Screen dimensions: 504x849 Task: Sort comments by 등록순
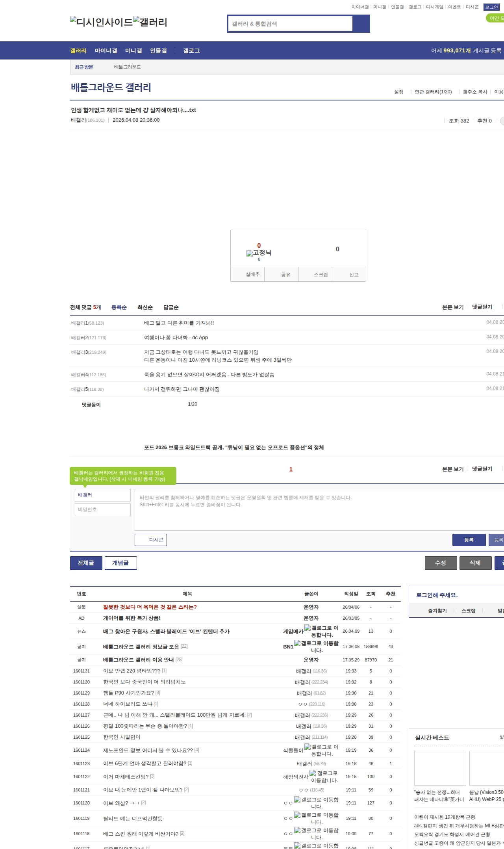tap(119, 307)
